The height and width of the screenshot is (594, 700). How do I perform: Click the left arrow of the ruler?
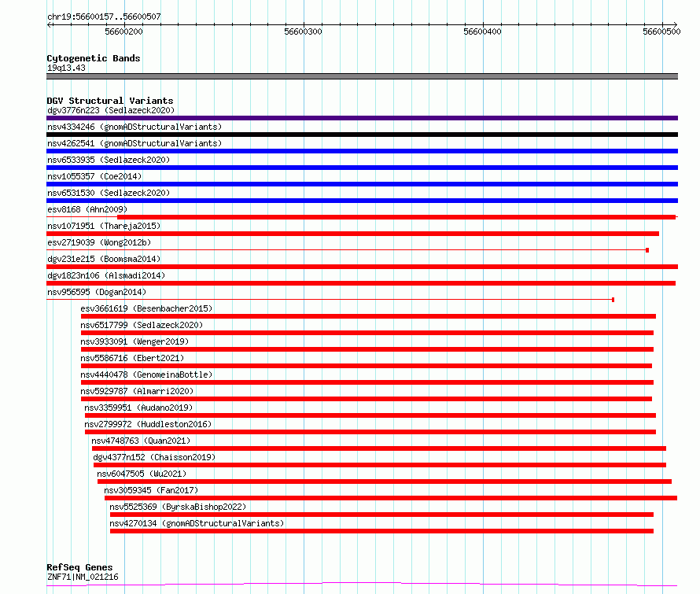point(50,25)
